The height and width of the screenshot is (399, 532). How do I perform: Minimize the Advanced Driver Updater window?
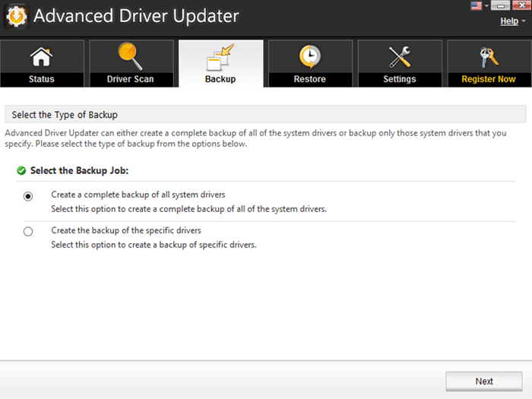coord(500,5)
